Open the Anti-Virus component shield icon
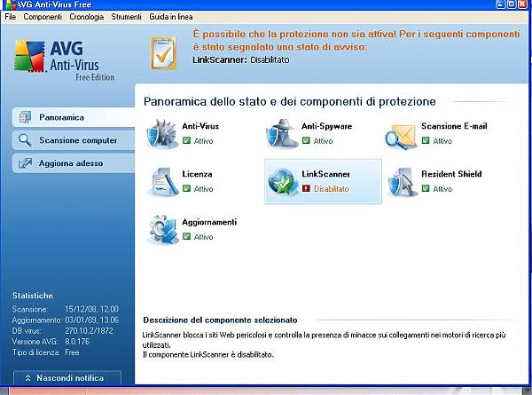532x395 pixels. [162, 134]
